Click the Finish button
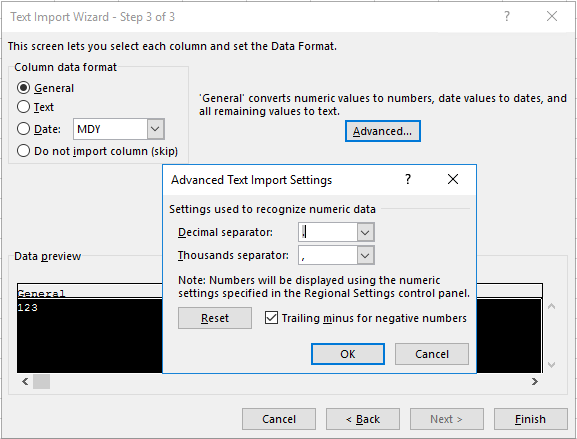Image resolution: width=577 pixels, height=439 pixels. pos(530,419)
